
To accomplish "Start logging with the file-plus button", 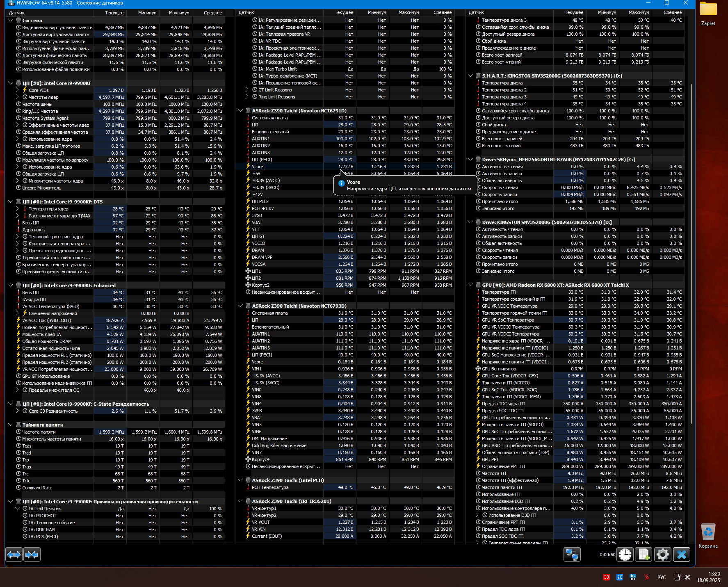I will pyautogui.click(x=644, y=555).
